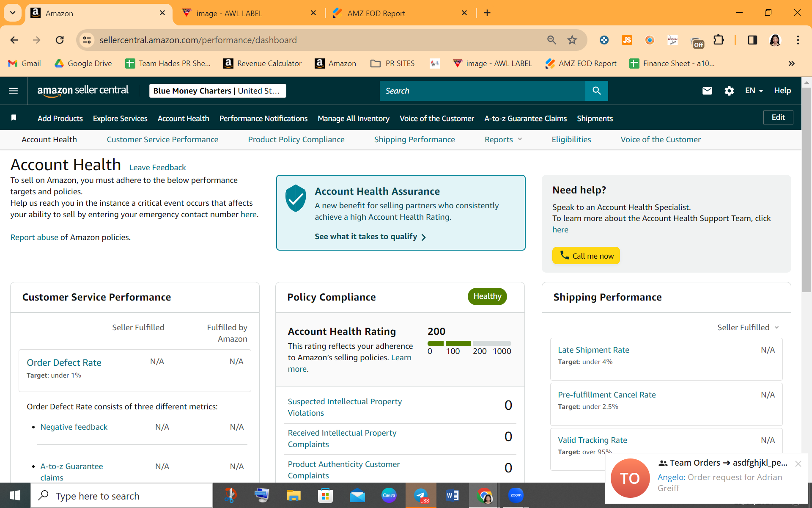Image resolution: width=812 pixels, height=508 pixels.
Task: Open the Seller Central messages envelope
Action: [707, 91]
